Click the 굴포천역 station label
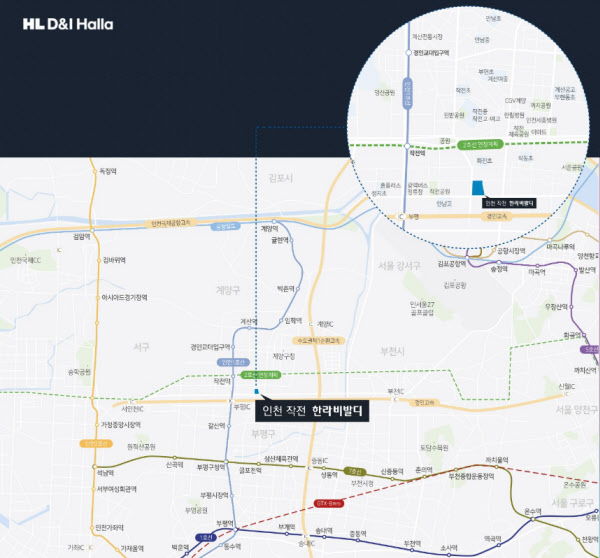The height and width of the screenshot is (558, 600). coord(250,470)
